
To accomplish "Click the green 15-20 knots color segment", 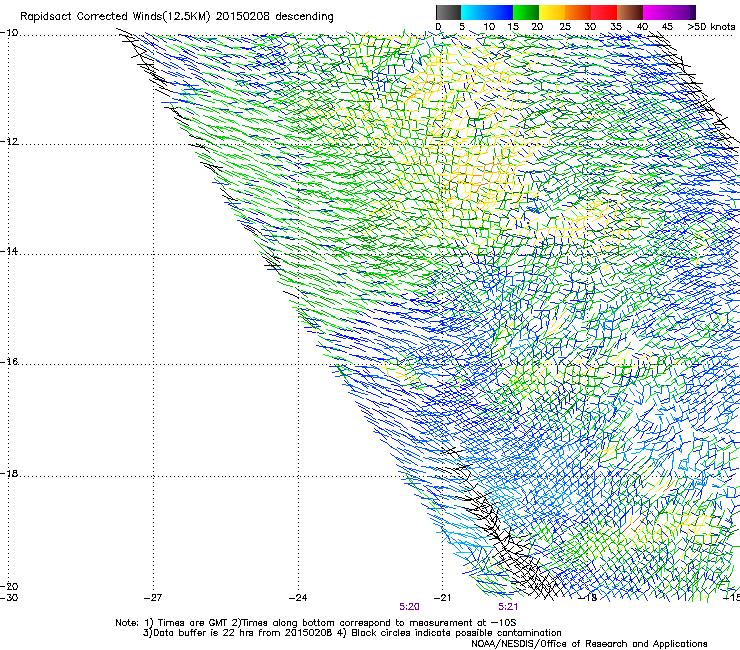I will pos(526,12).
